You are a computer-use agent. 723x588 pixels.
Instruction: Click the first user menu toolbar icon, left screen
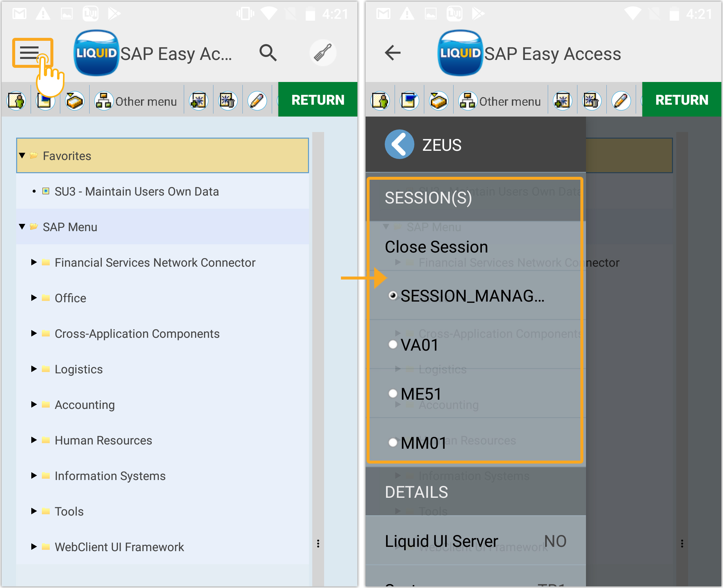16,101
